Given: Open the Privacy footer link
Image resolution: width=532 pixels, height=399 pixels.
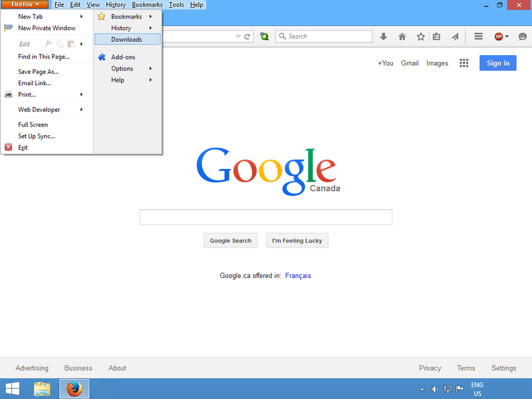Looking at the screenshot, I should [x=430, y=368].
